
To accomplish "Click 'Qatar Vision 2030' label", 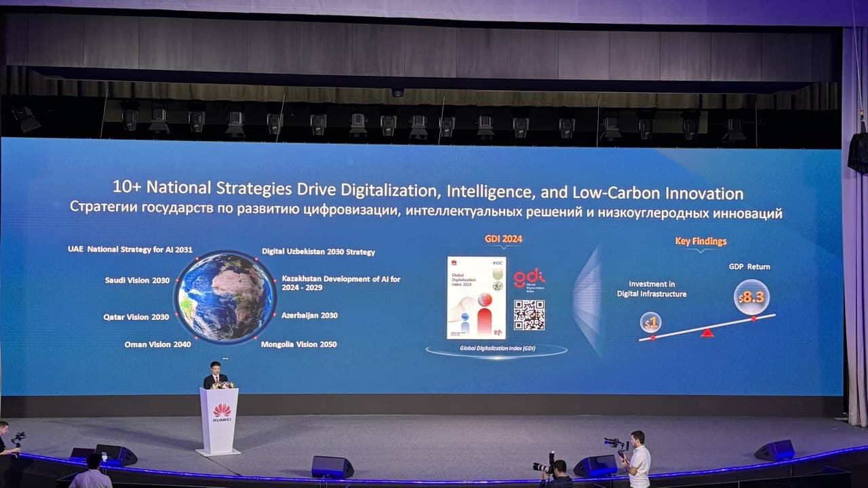I will coord(136,317).
